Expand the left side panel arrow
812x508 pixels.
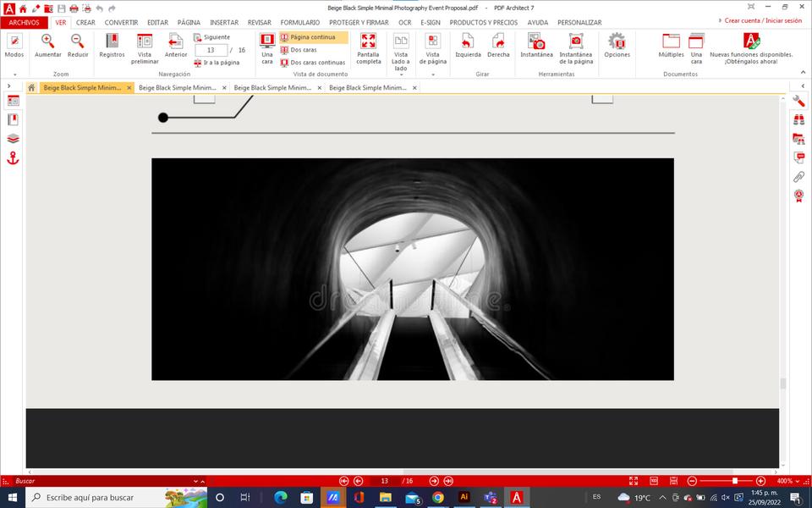tap(8, 86)
